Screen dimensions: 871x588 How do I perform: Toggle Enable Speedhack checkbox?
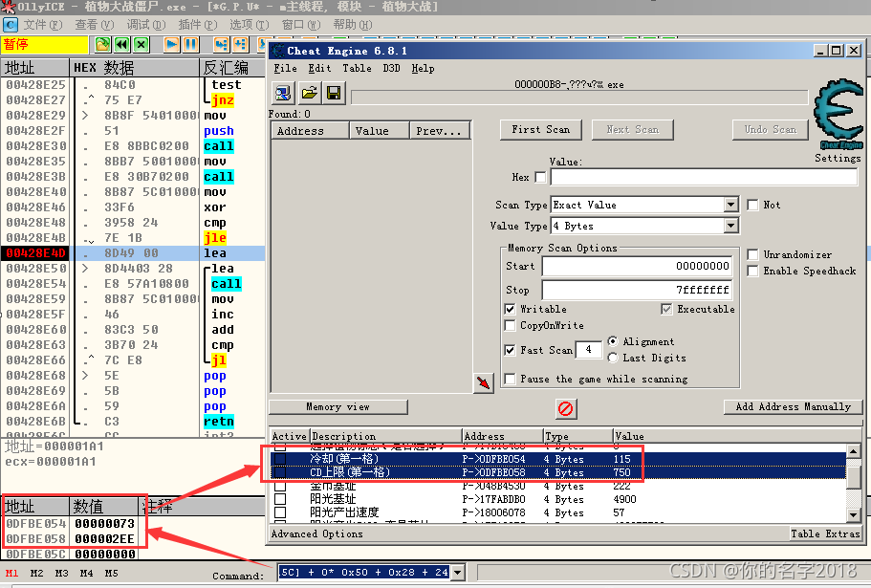click(752, 271)
